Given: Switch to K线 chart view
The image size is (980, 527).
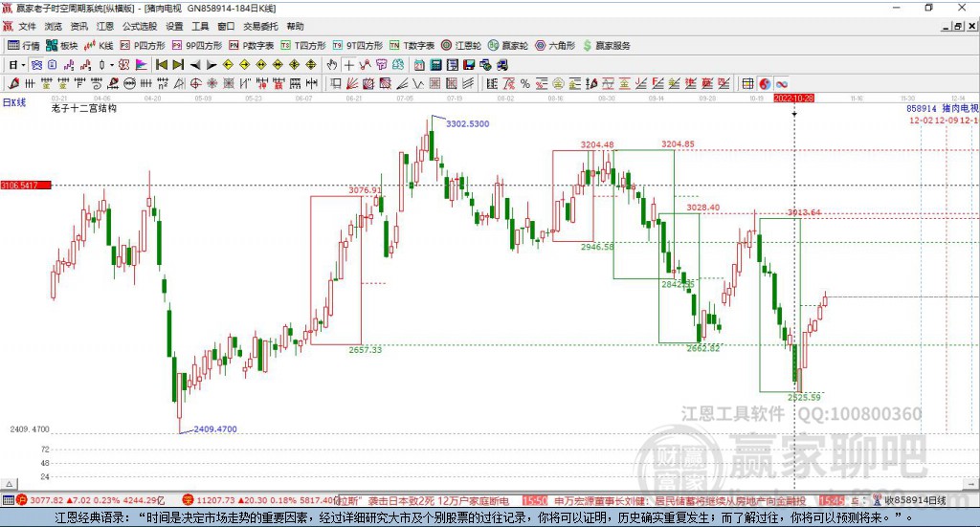Looking at the screenshot, I should [x=99, y=46].
